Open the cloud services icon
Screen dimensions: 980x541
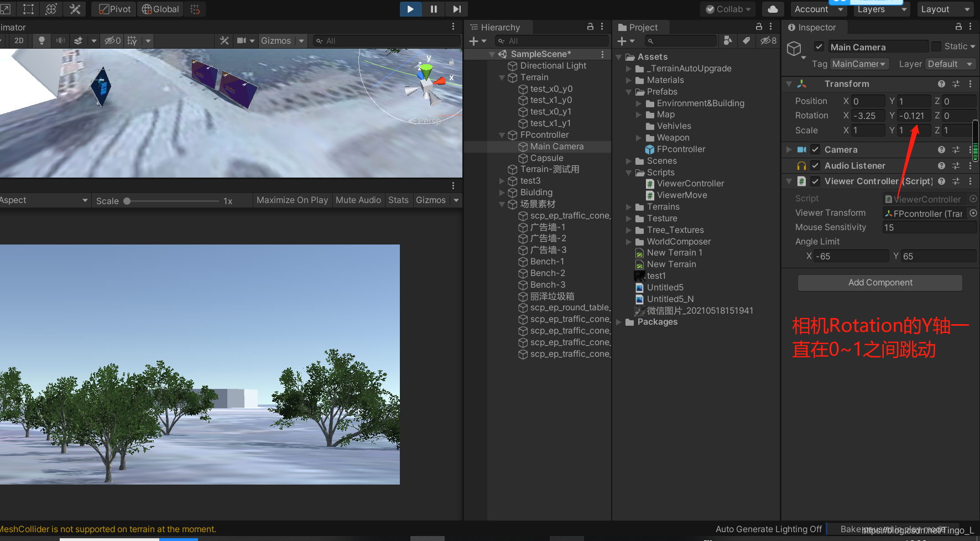tap(773, 9)
